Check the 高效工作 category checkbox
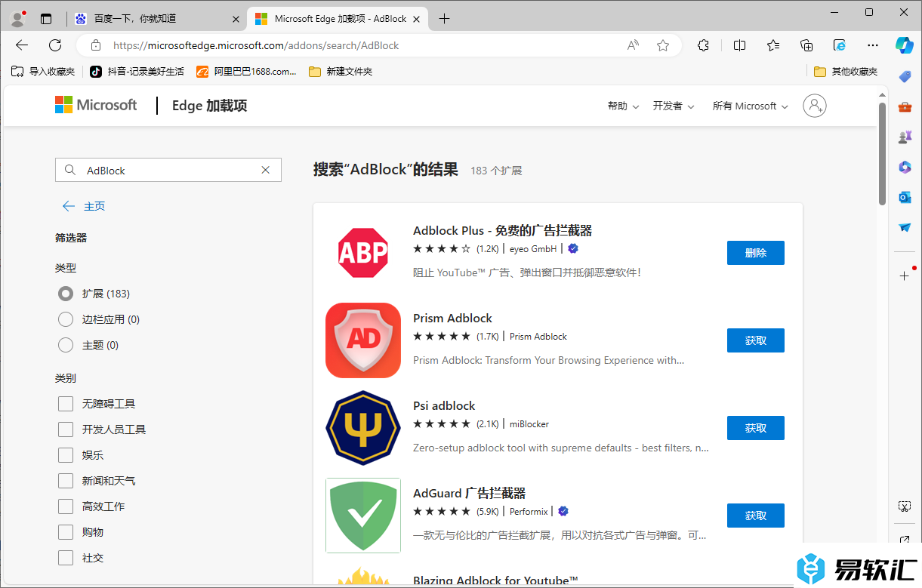This screenshot has width=922, height=588. point(66,506)
